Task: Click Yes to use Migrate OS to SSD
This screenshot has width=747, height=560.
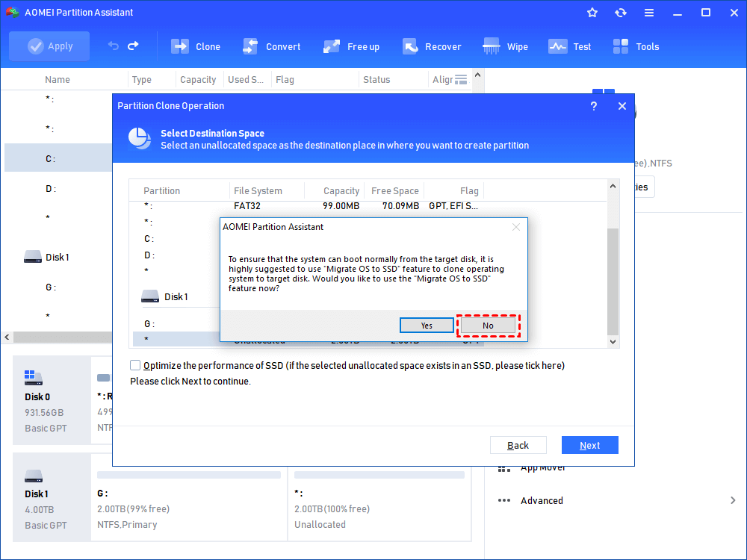Action: click(x=427, y=326)
